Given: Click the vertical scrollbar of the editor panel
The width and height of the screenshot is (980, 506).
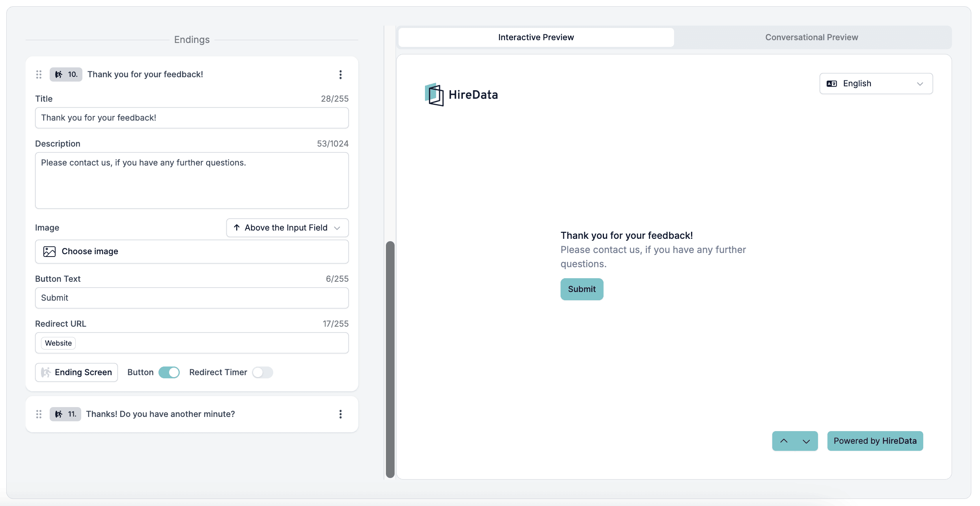Looking at the screenshot, I should 390,359.
